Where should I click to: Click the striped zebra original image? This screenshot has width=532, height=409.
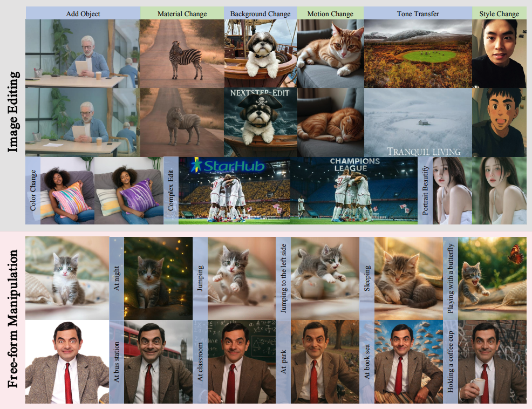[182, 53]
